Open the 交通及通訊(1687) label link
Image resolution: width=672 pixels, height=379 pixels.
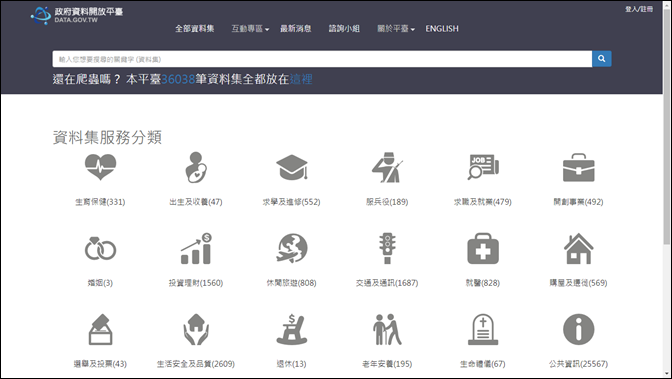point(387,283)
